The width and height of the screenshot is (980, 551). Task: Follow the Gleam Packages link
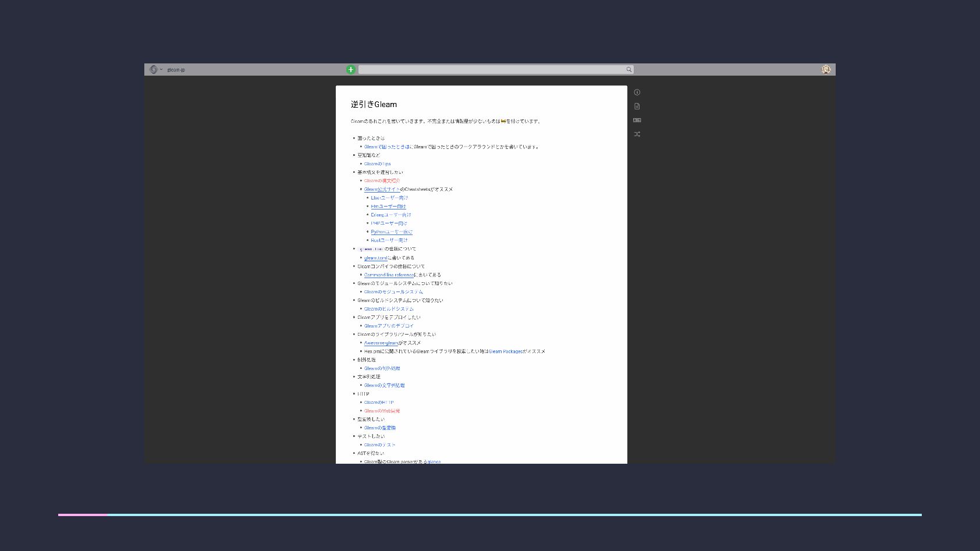click(x=506, y=351)
